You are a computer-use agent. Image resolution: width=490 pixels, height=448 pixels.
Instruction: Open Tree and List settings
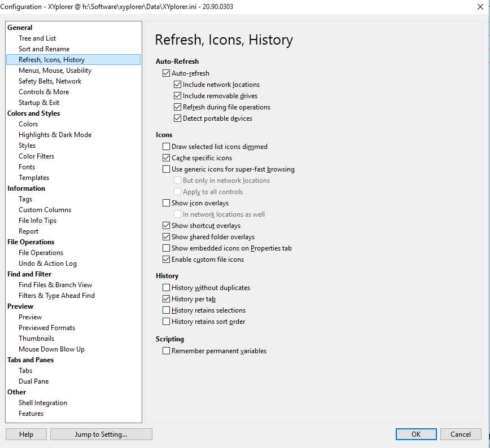click(37, 38)
